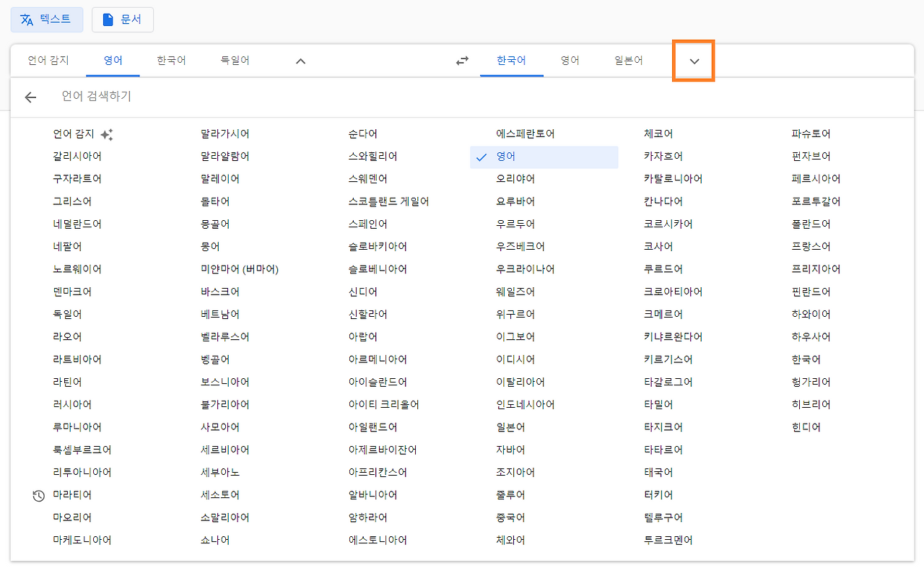Image resolution: width=924 pixels, height=568 pixels.
Task: Choose 언어 감지 with sparkle icon in list
Action: [83, 134]
